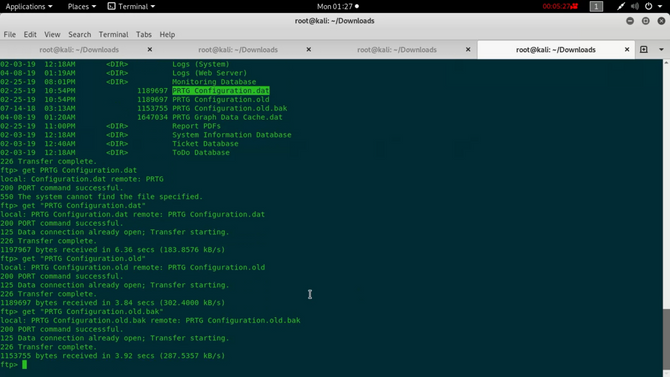Screen dimensions: 670x377
Task: Open the Help menu
Action: (167, 35)
